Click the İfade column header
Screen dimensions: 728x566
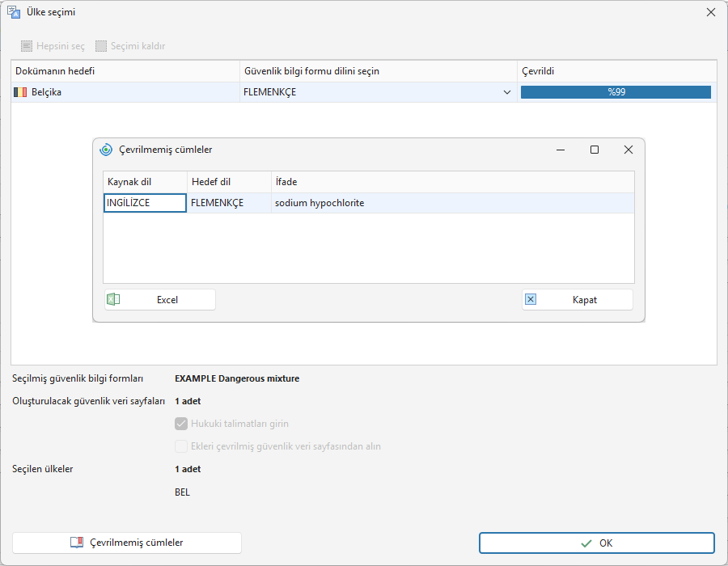tap(453, 182)
